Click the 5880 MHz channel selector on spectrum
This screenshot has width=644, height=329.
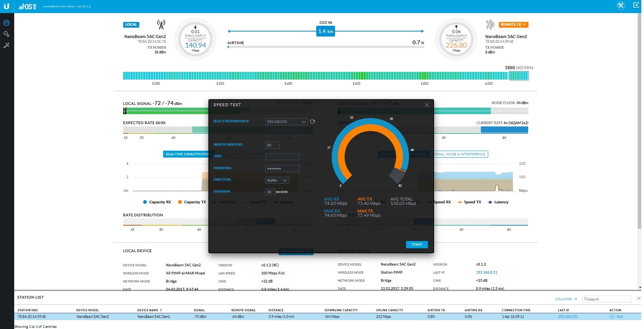click(519, 76)
